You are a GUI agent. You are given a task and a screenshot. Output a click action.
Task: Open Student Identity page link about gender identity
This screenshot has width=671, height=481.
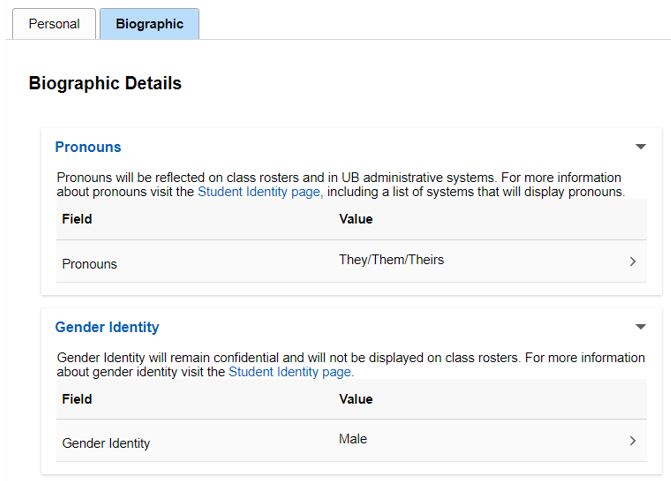click(290, 372)
